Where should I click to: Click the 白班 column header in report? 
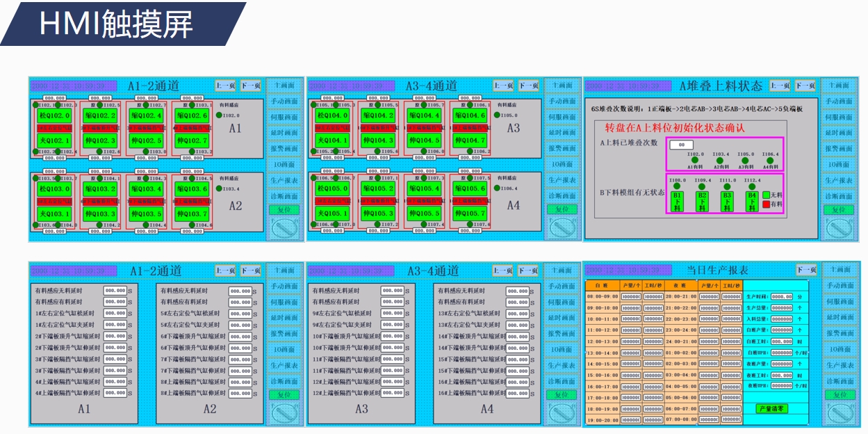point(603,285)
